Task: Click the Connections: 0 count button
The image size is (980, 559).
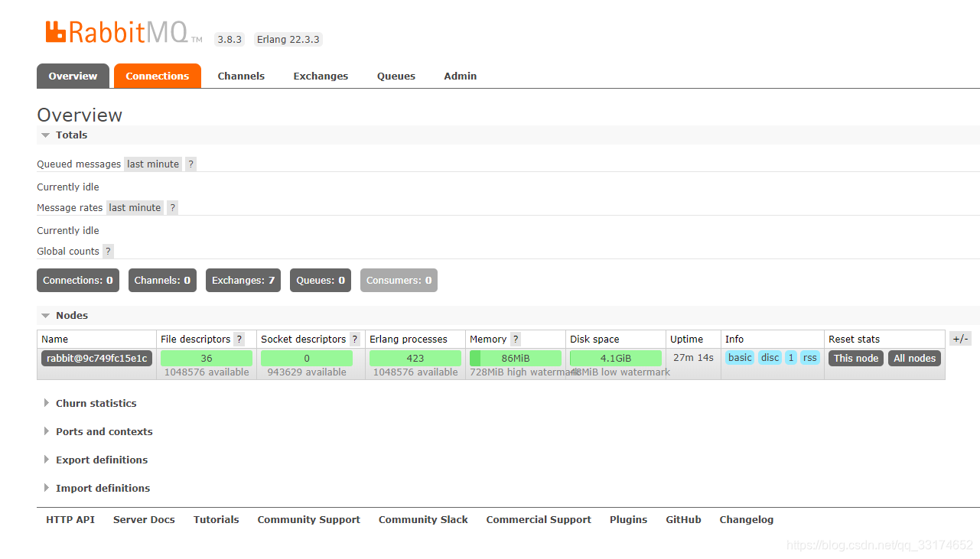Action: click(78, 280)
